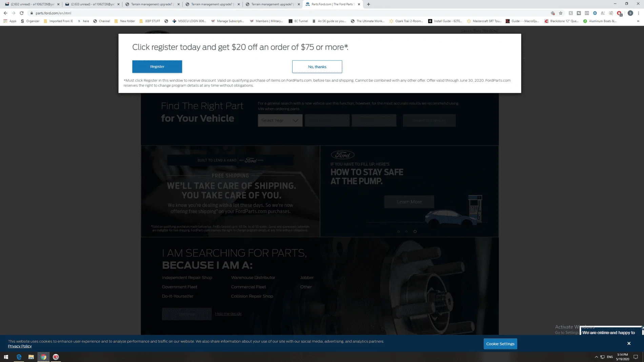Click the red extension icon with badge
The image size is (644, 362).
[620, 13]
